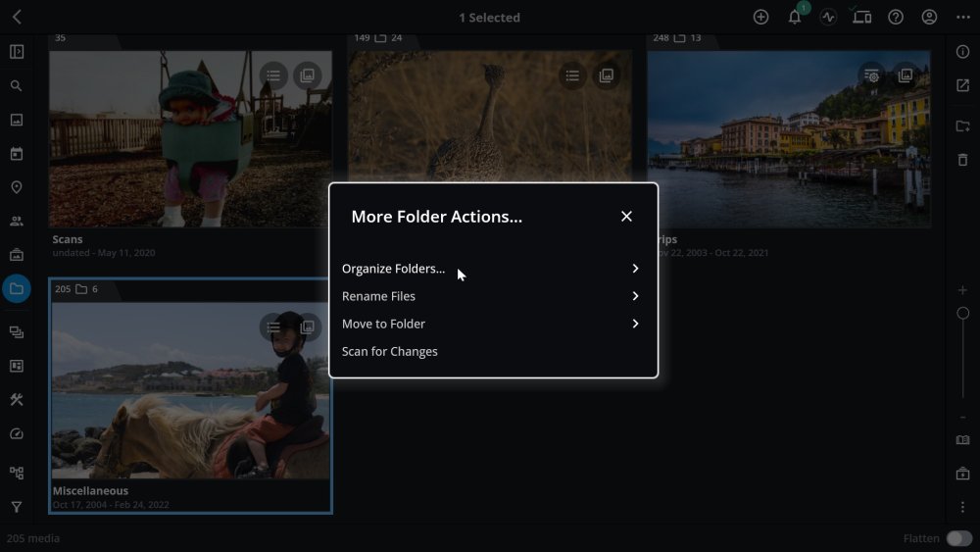Open the people view in sidebar
The image size is (980, 552).
(17, 221)
